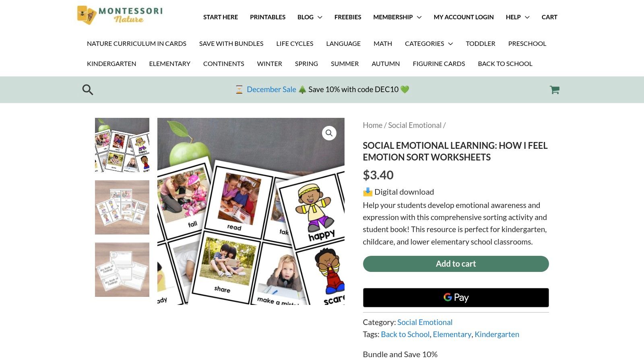Go to Freebies menu item
Image resolution: width=644 pixels, height=362 pixels.
pyautogui.click(x=348, y=17)
